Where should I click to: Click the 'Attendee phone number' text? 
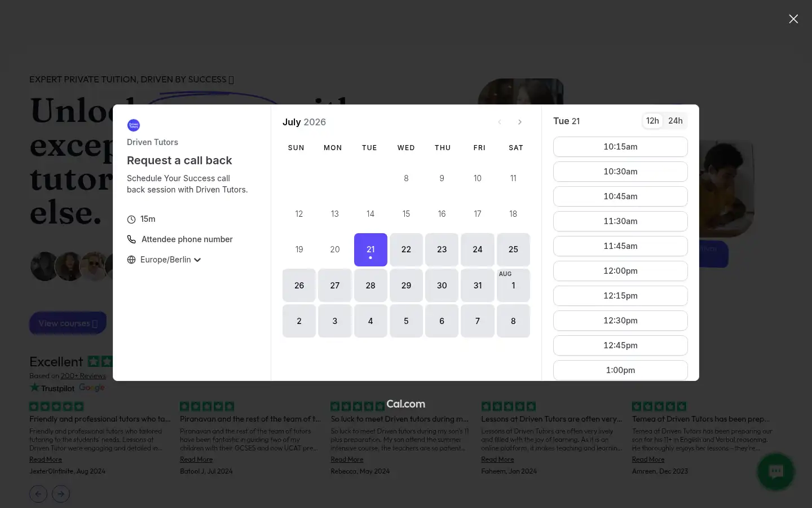tap(187, 239)
